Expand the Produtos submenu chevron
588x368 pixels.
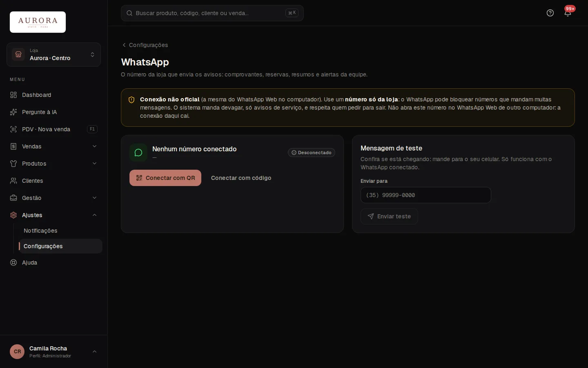pyautogui.click(x=94, y=164)
